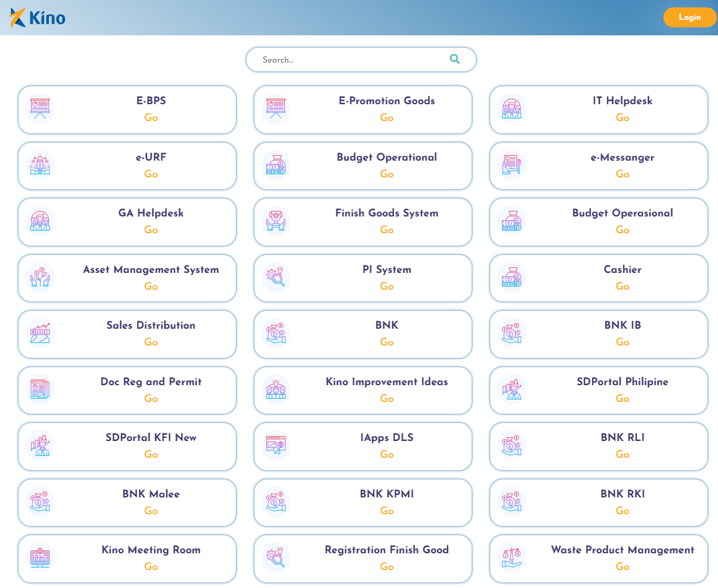Open e-URF with its Go link
Screen dimensions: 718x588
point(151,174)
